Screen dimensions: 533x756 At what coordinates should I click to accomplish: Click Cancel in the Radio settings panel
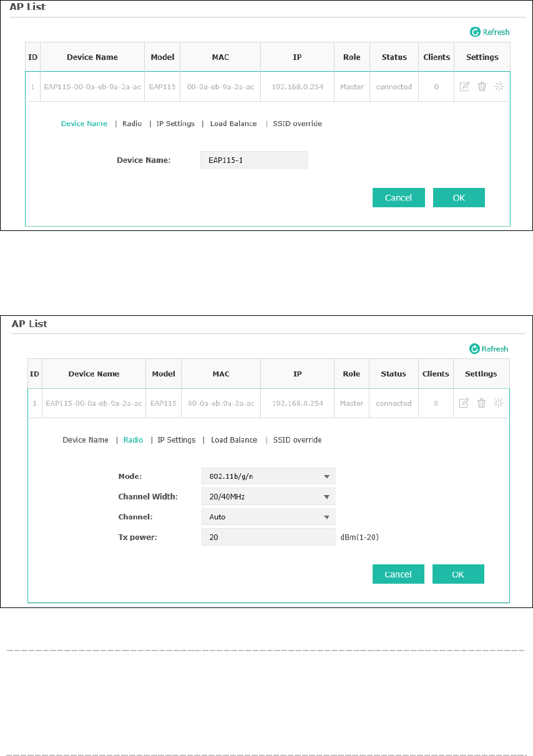398,574
